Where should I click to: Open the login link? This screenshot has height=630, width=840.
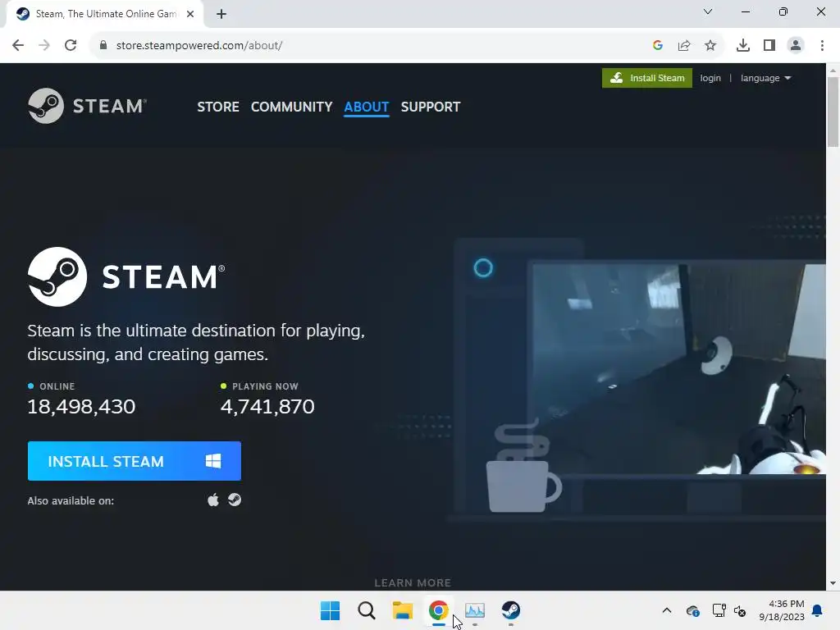point(710,78)
